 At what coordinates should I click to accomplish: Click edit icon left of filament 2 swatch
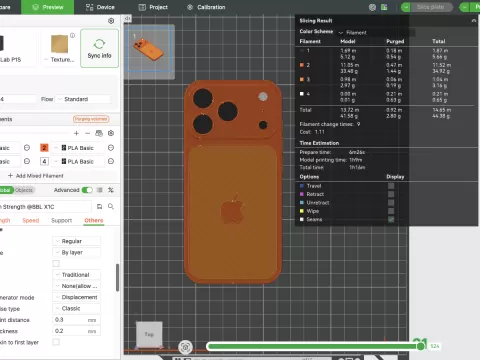click(27, 148)
